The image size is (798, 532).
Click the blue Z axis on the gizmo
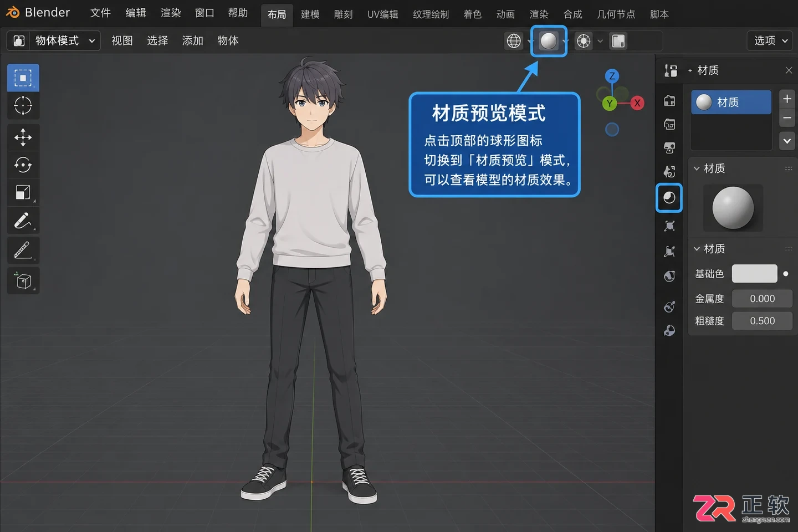coord(612,76)
